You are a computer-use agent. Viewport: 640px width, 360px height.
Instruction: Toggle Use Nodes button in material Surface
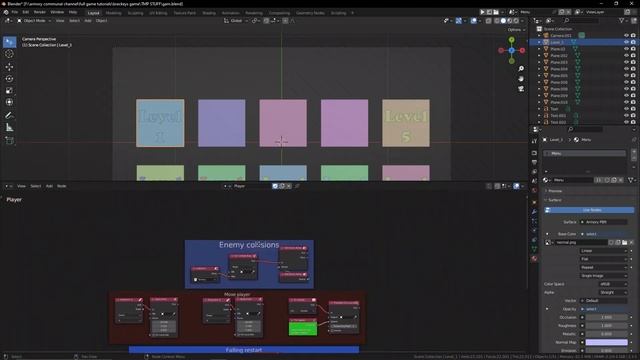589,210
